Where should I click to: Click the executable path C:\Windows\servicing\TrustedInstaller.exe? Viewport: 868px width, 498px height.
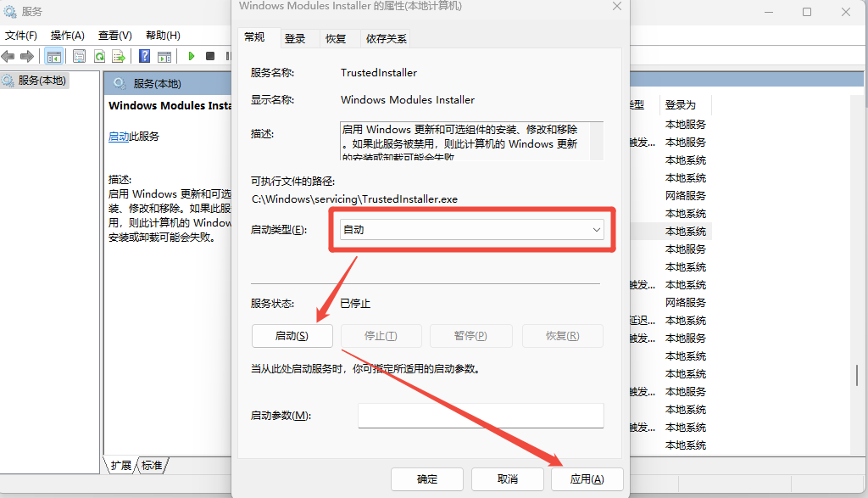tap(355, 199)
